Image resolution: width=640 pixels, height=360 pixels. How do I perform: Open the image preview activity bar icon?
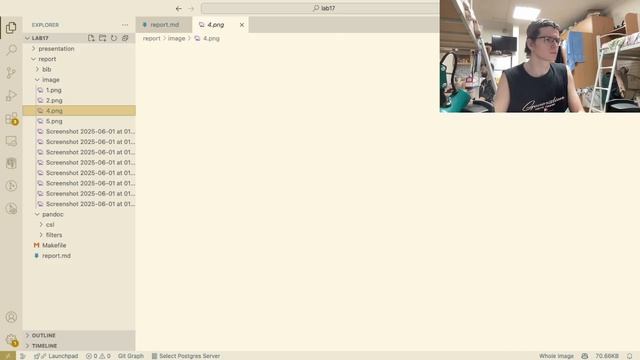point(11,141)
